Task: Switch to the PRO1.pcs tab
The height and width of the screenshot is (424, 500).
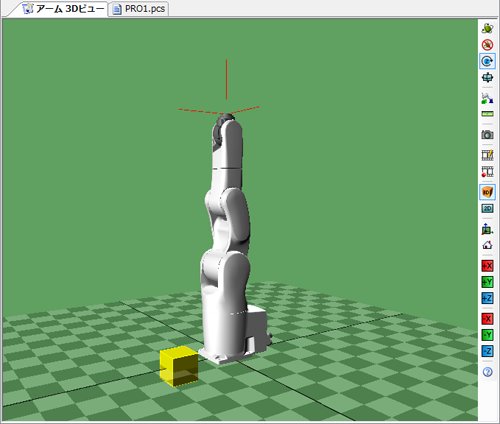Action: (x=139, y=9)
